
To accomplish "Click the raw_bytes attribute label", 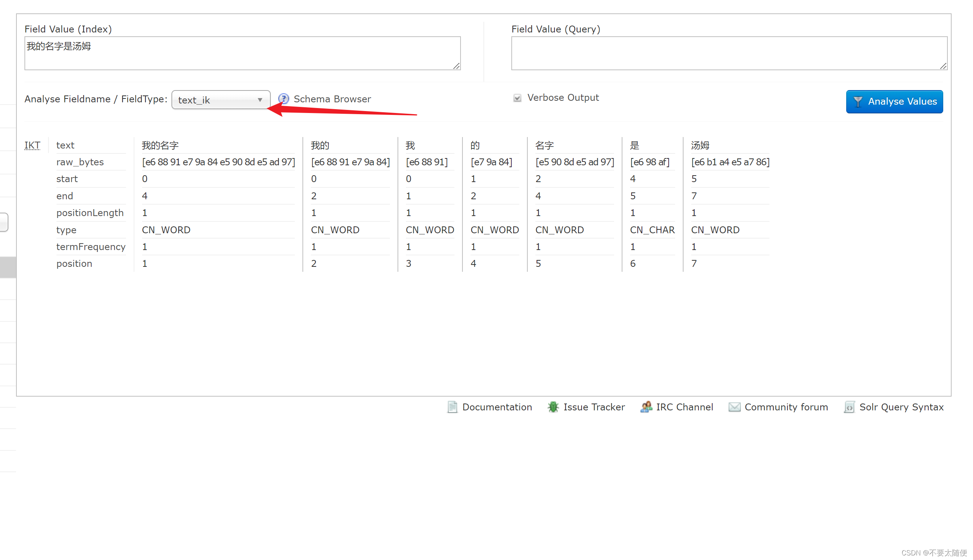I will [x=80, y=162].
